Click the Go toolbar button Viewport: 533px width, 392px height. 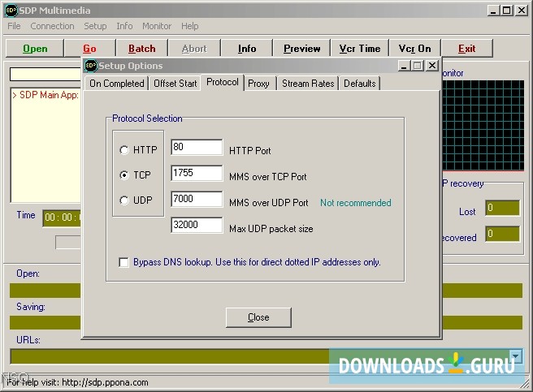click(89, 49)
